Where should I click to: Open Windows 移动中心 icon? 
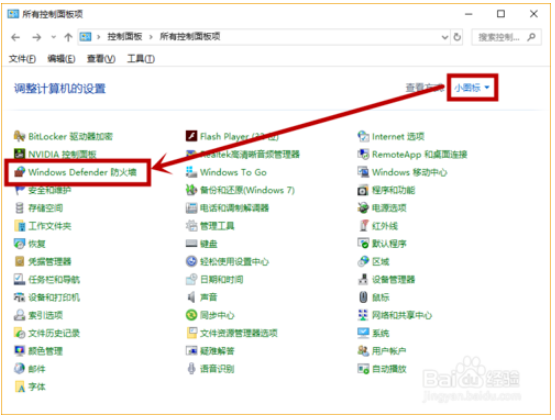click(x=363, y=172)
